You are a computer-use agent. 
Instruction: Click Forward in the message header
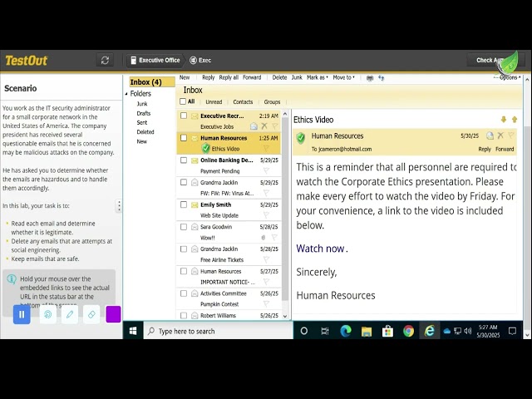tap(505, 150)
